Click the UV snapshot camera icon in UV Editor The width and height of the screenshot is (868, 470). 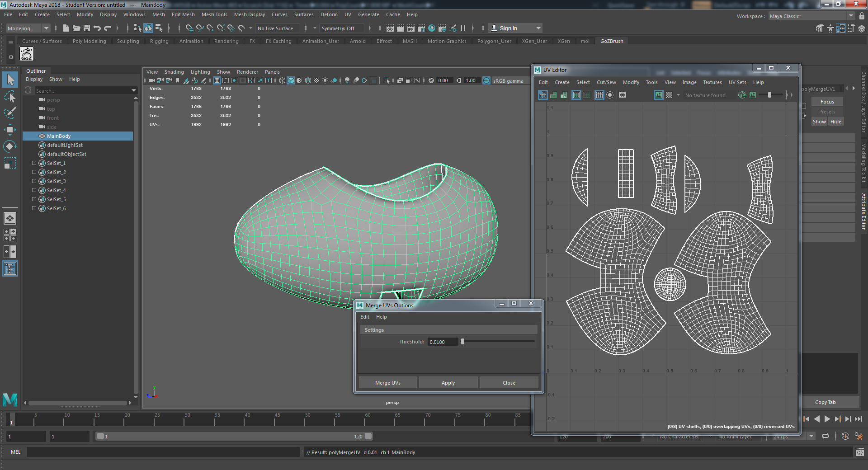[623, 95]
